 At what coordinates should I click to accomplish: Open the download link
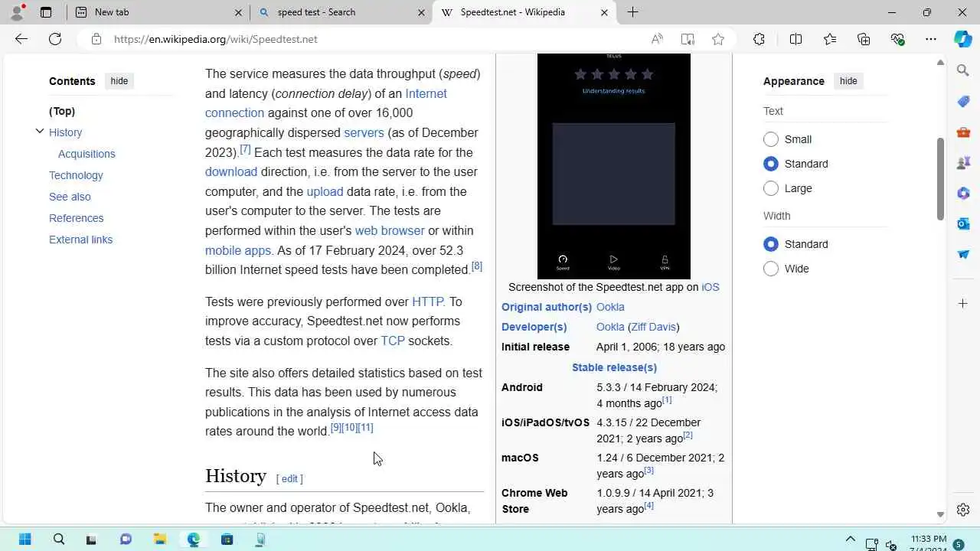click(231, 171)
